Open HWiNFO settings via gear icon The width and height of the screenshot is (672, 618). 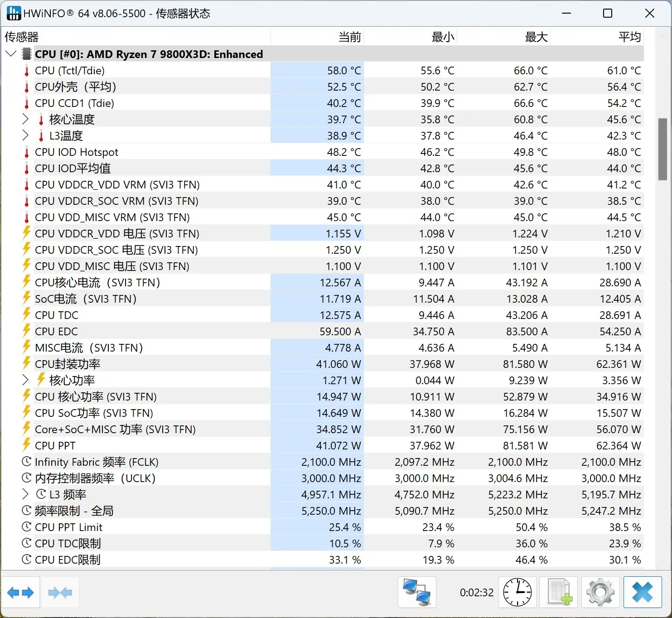coord(600,592)
